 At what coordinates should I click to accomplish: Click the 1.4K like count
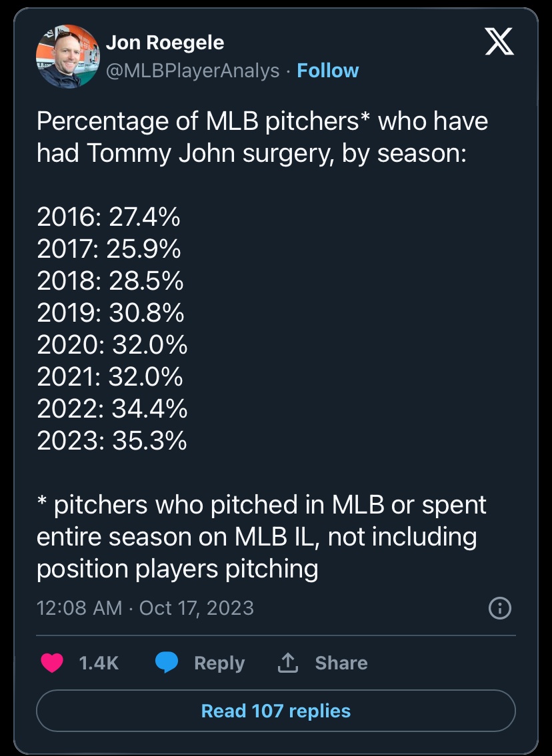98,663
